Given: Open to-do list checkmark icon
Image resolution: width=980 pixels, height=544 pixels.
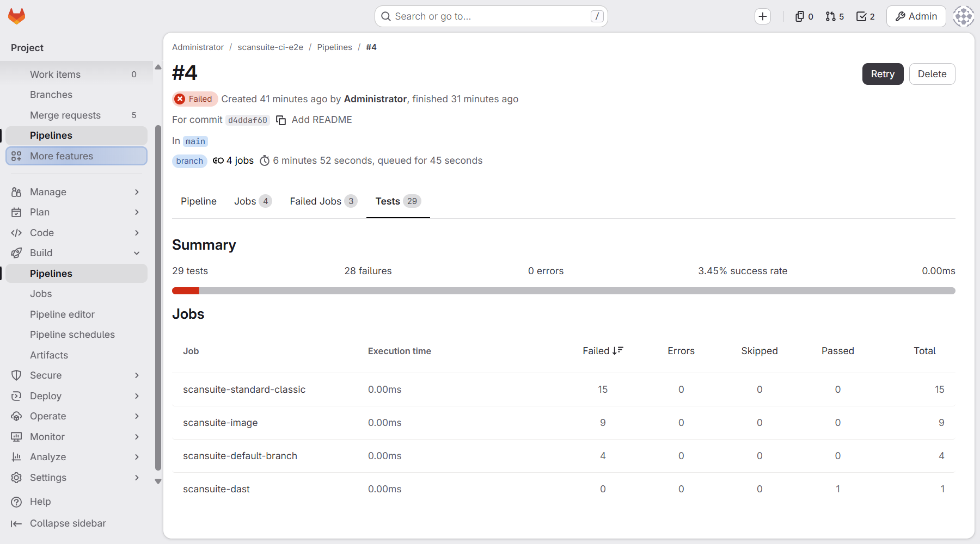Looking at the screenshot, I should 865,16.
